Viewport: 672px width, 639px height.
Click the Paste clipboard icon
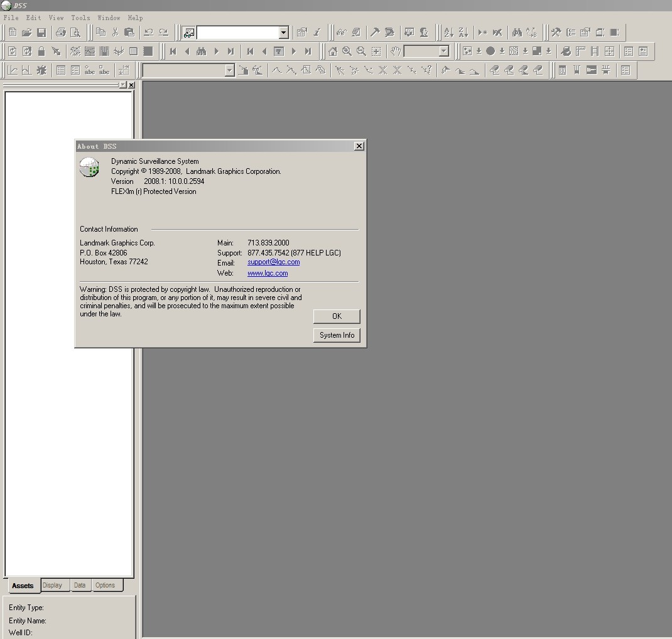pos(129,33)
